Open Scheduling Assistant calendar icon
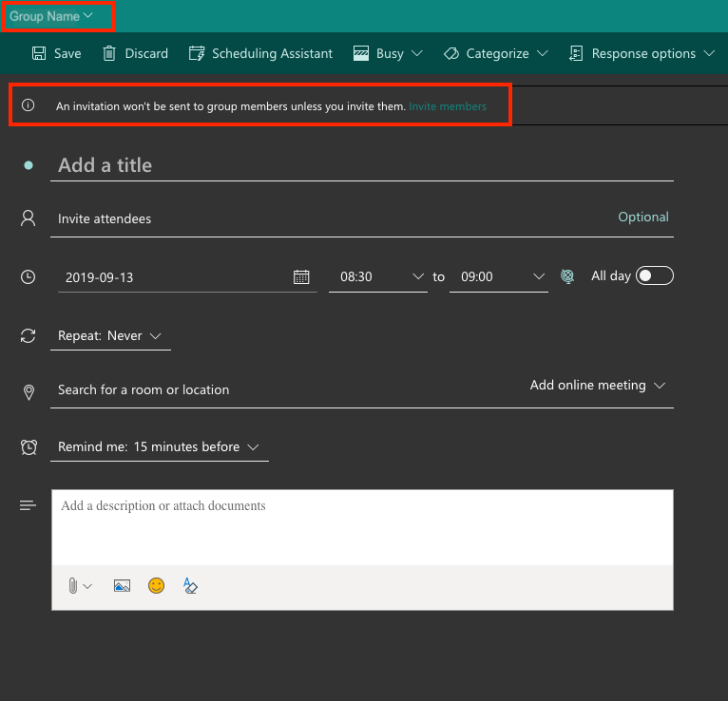Viewport: 728px width, 701px height. 197,53
